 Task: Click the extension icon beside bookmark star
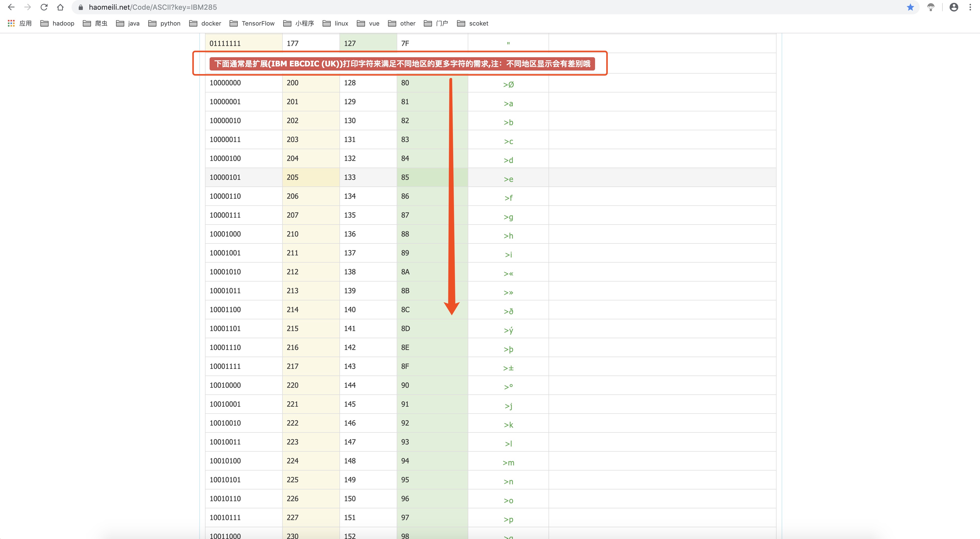931,7
